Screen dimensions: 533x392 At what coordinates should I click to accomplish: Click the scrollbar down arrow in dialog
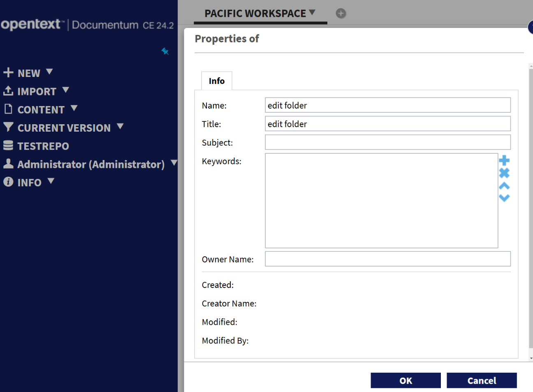[531, 358]
